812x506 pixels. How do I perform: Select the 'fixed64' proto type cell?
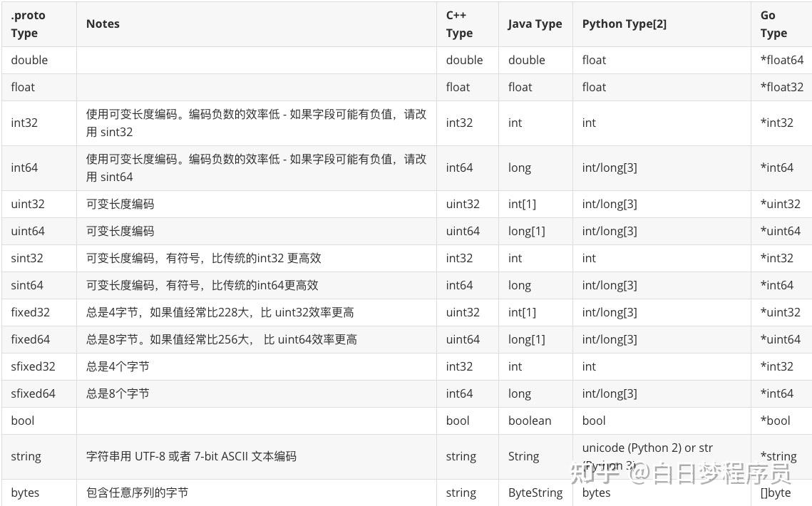tap(31, 339)
